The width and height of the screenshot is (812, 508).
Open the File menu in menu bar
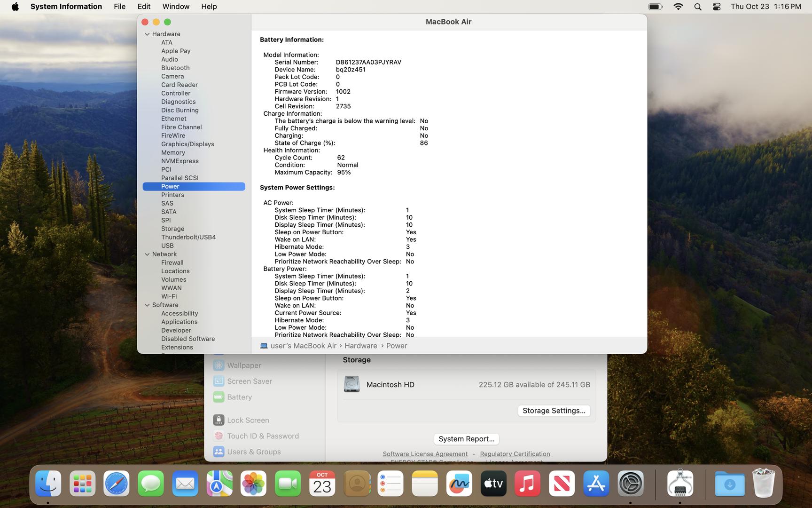coord(119,7)
